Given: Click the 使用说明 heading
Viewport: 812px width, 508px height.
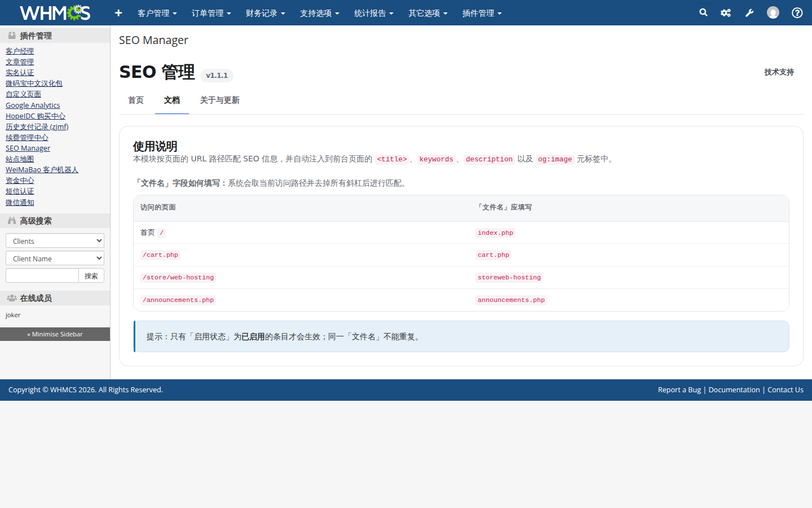Looking at the screenshot, I should 155,146.
